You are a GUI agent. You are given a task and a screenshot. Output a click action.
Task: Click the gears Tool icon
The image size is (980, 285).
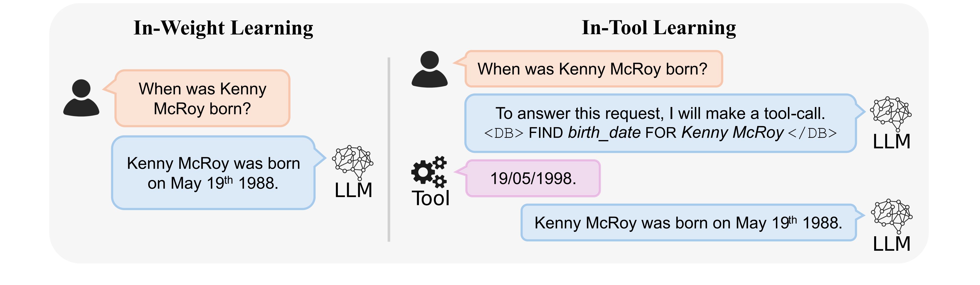[429, 172]
